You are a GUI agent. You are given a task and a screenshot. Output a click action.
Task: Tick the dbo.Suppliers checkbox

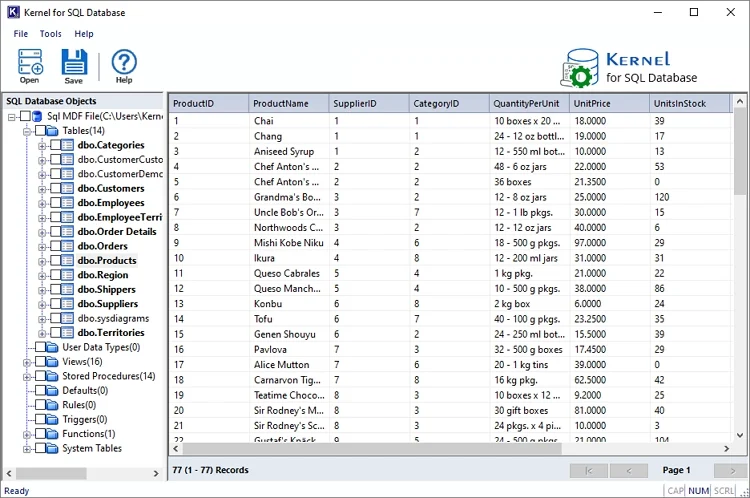point(55,304)
